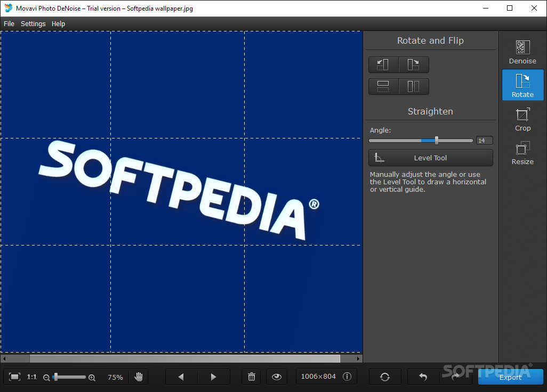This screenshot has width=547, height=392.
Task: Close the Movavi Photo DeNoise window
Action: click(534, 8)
